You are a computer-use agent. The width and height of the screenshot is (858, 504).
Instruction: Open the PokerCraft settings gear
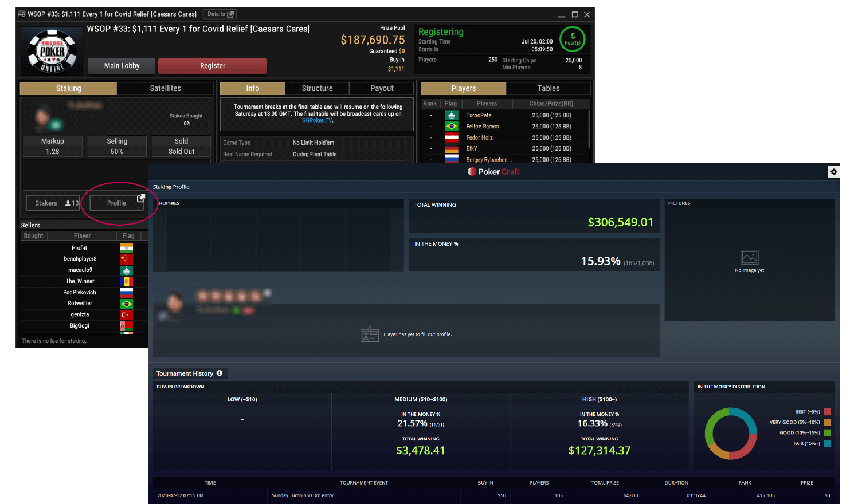pos(833,172)
